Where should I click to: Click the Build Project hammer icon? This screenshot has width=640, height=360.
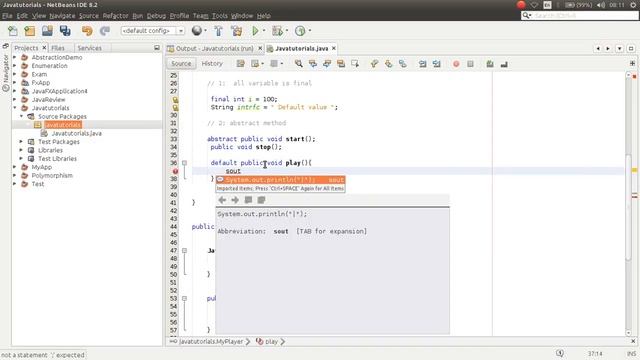[x=218, y=31]
